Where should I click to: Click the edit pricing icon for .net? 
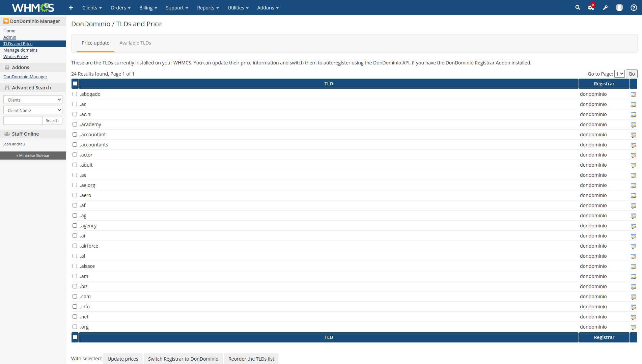(633, 317)
